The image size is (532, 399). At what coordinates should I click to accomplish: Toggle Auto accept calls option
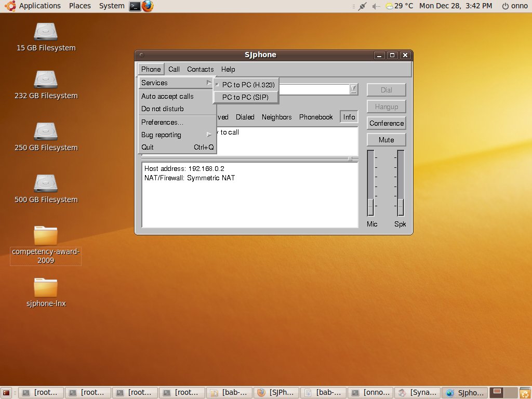(167, 96)
